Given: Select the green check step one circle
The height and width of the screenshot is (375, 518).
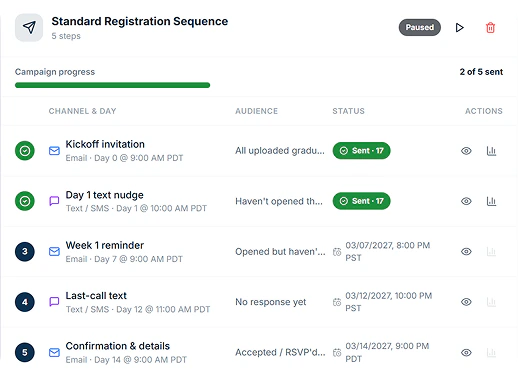Looking at the screenshot, I should [25, 151].
